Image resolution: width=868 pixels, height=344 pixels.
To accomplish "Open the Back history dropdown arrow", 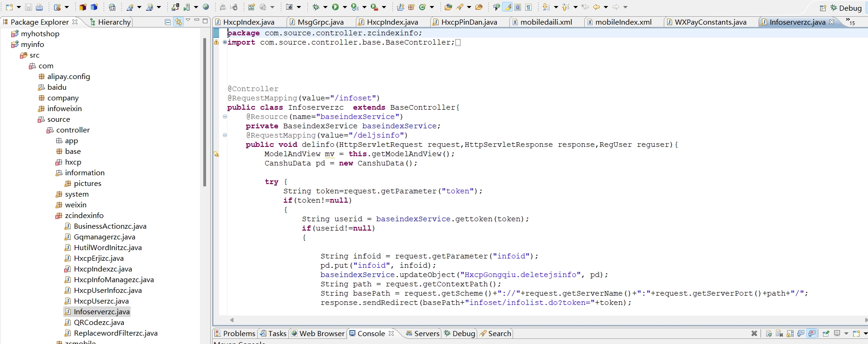I will 606,7.
